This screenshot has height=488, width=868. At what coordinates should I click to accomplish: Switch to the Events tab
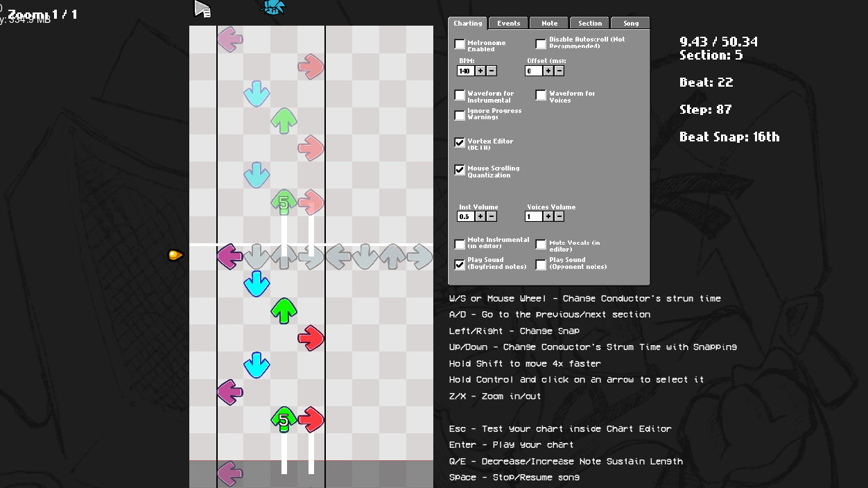(x=508, y=24)
